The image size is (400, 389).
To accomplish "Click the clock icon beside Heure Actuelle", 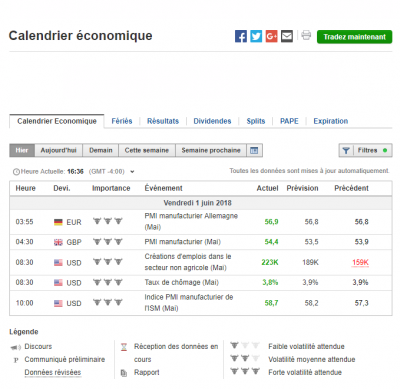I will (x=16, y=172).
